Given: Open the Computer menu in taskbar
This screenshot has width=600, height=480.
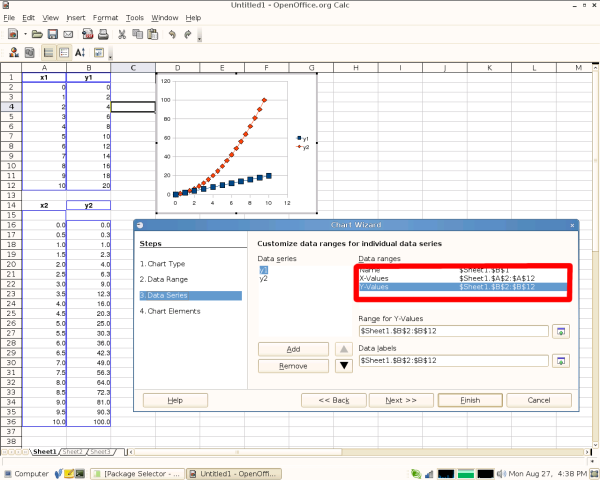Looking at the screenshot, I should tap(27, 474).
